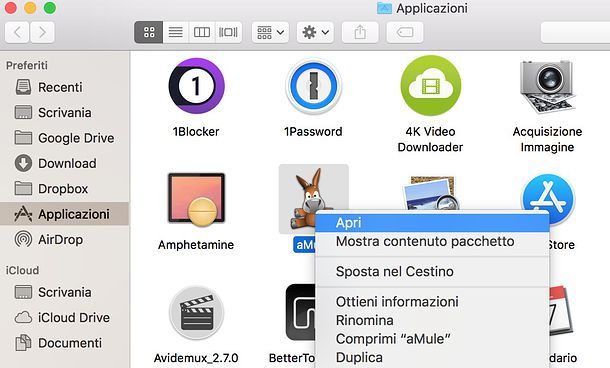Select the Calendario app icon

[x=561, y=311]
